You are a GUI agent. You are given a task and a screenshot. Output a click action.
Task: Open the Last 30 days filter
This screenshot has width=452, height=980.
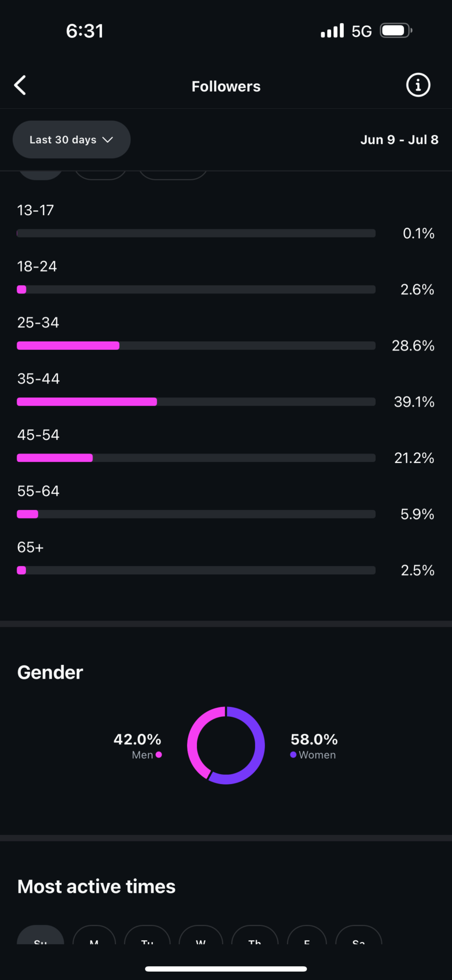(71, 139)
